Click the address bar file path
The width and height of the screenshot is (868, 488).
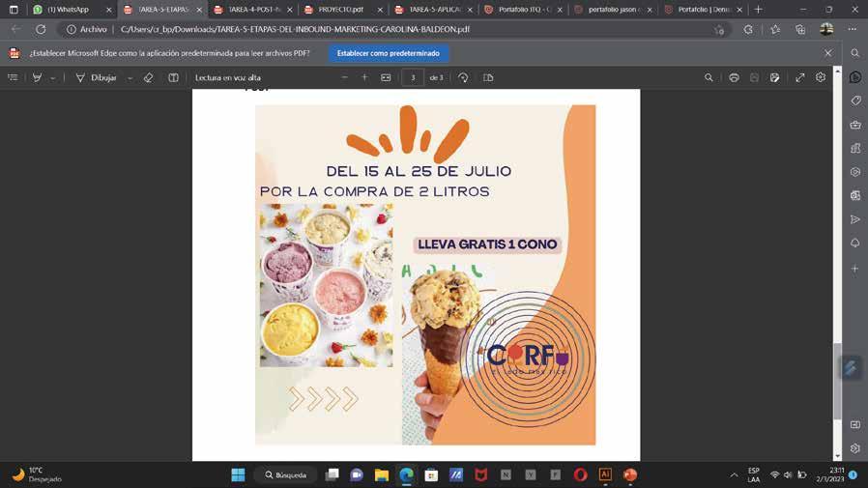pyautogui.click(x=295, y=29)
